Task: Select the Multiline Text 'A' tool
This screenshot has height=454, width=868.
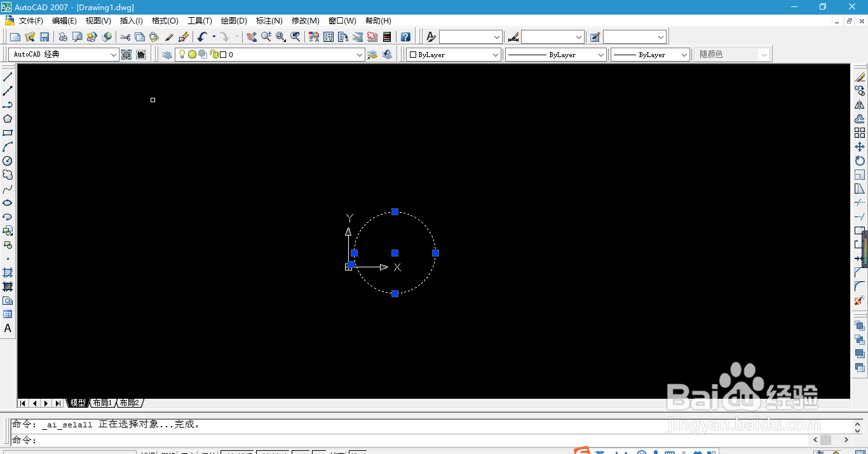Action: (8, 328)
